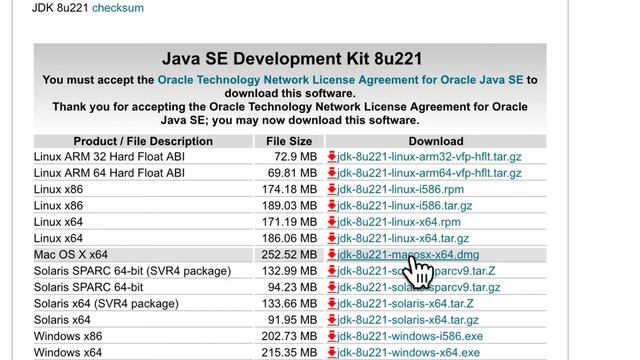Click 'Linux ARM 64 Hard Float ABI' description
This screenshot has width=640, height=360.
pyautogui.click(x=109, y=173)
